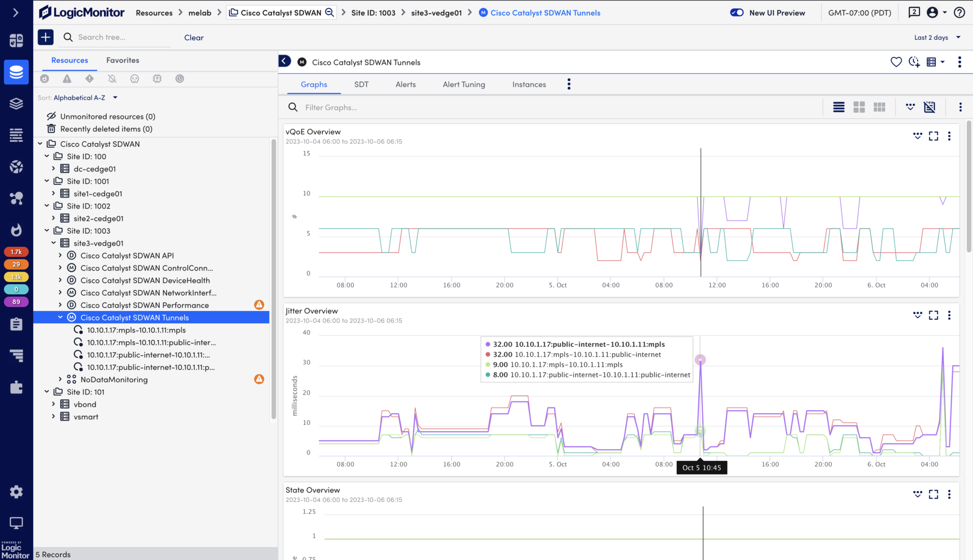The width and height of the screenshot is (973, 560).
Task: Click the muted-bell filter icon in resource tree toolbar
Action: pyautogui.click(x=112, y=78)
